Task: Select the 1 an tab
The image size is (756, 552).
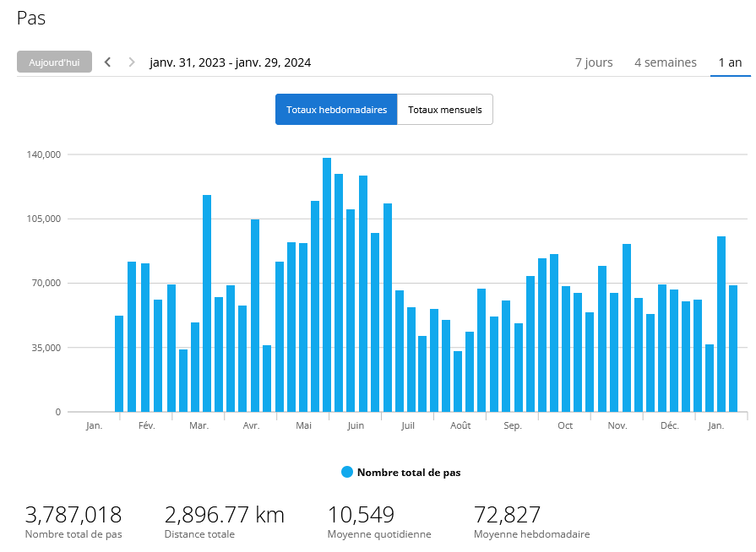Action: [x=730, y=62]
